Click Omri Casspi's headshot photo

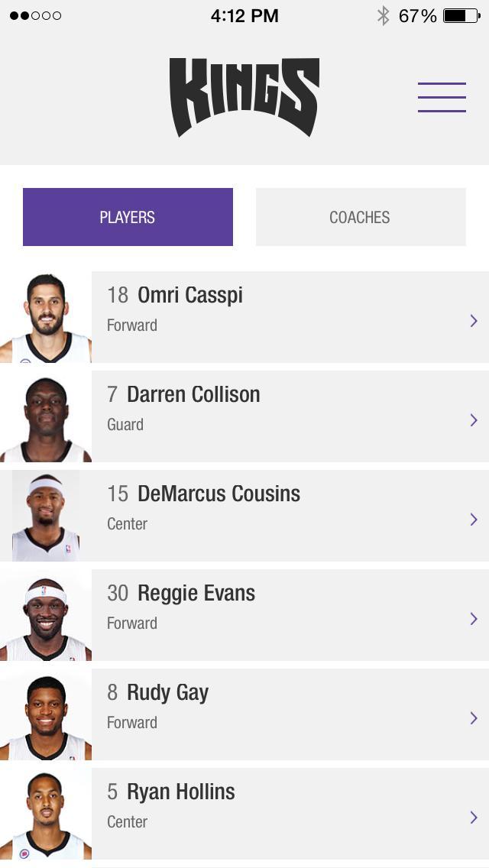pyautogui.click(x=45, y=316)
